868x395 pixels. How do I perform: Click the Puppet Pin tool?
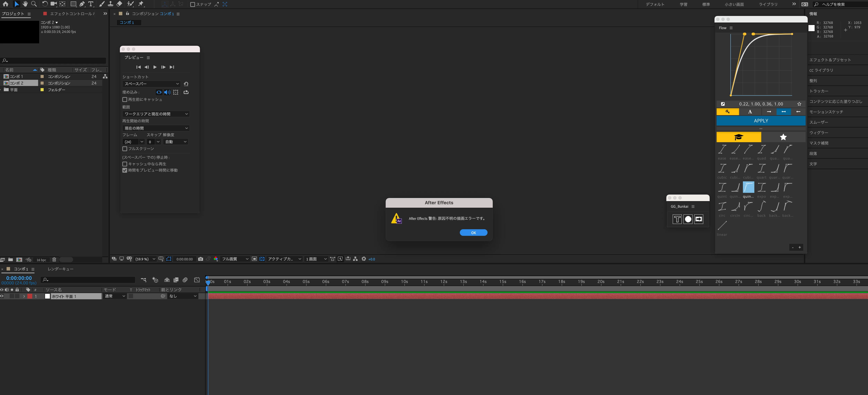pyautogui.click(x=141, y=4)
